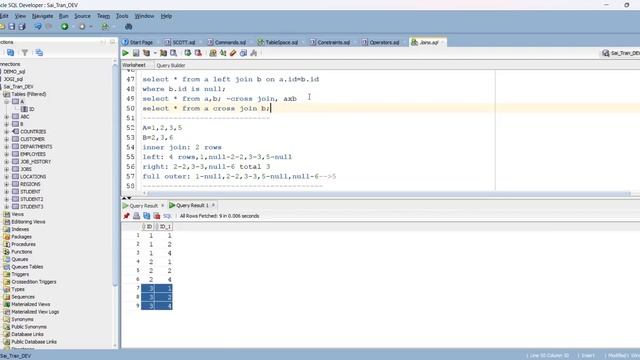Click the Debug binoculars icon in main toolbar
The image size is (640, 360).
[x=129, y=27]
